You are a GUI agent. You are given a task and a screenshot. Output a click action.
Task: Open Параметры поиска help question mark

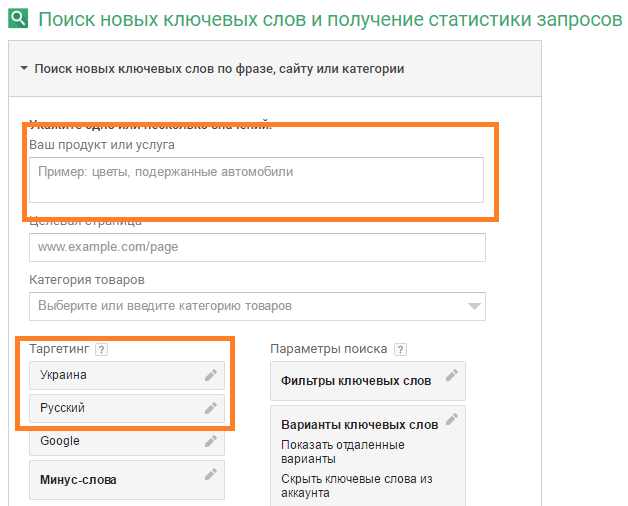(401, 349)
